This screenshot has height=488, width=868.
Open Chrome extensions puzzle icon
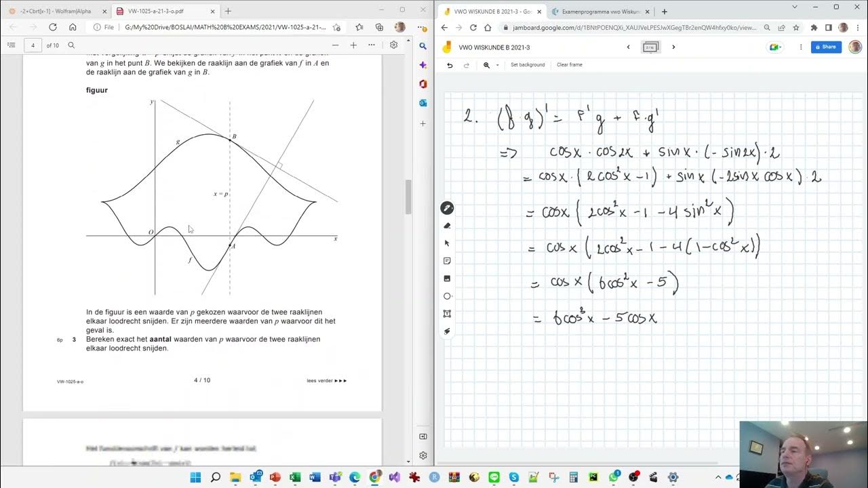814,28
